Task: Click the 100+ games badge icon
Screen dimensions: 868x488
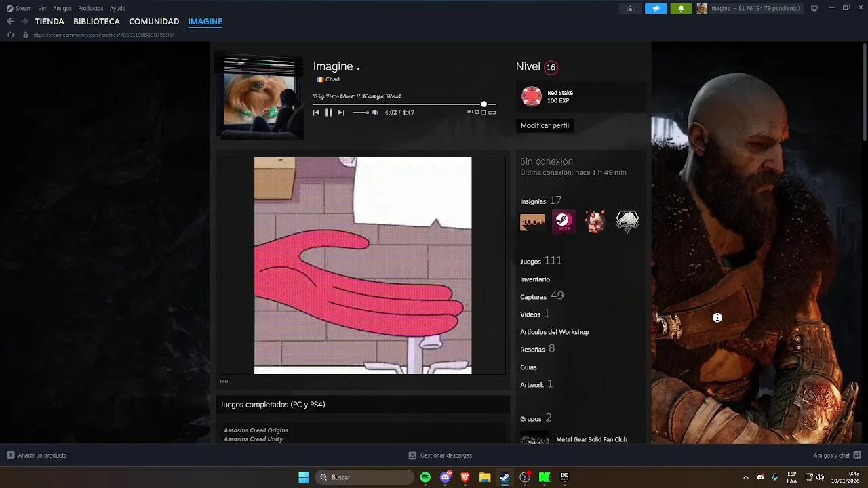Action: point(532,222)
